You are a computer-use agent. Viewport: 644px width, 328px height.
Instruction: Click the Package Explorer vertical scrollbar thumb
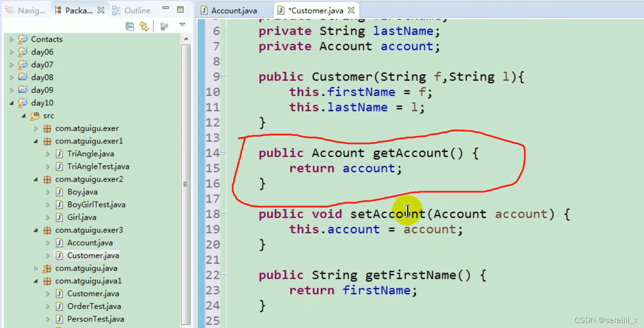(x=185, y=184)
